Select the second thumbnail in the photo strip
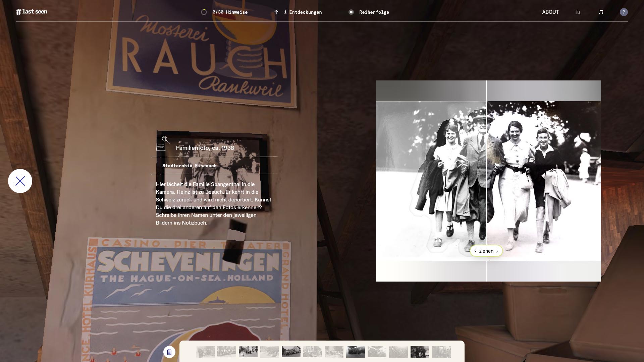This screenshot has height=362, width=644. click(x=227, y=352)
